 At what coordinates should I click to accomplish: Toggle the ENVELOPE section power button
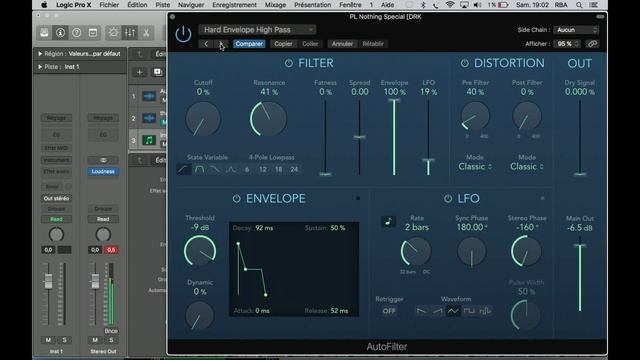[236, 199]
